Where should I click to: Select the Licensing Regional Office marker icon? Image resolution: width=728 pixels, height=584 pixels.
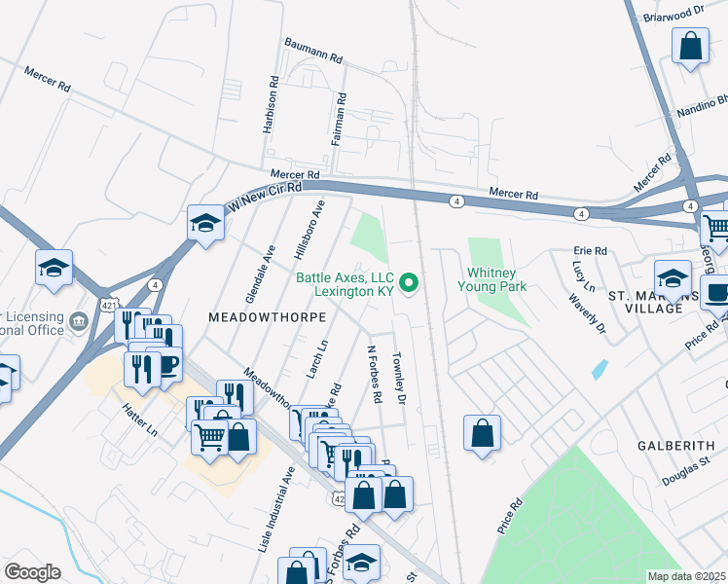coord(79,322)
